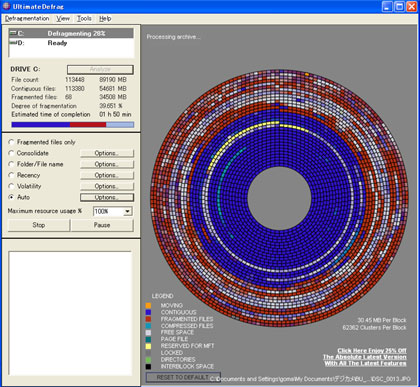Select drive D: icon in drive list
This screenshot has width=420, height=387.
click(13, 43)
